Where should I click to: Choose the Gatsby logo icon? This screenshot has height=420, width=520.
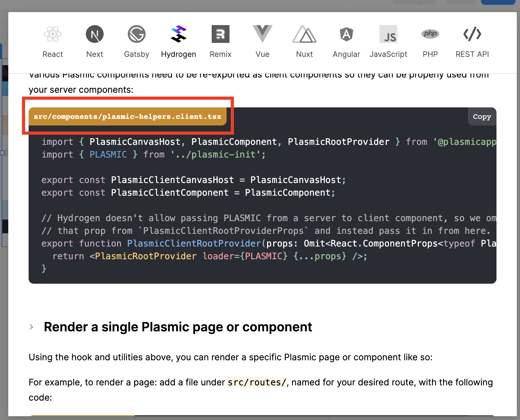coord(137,34)
